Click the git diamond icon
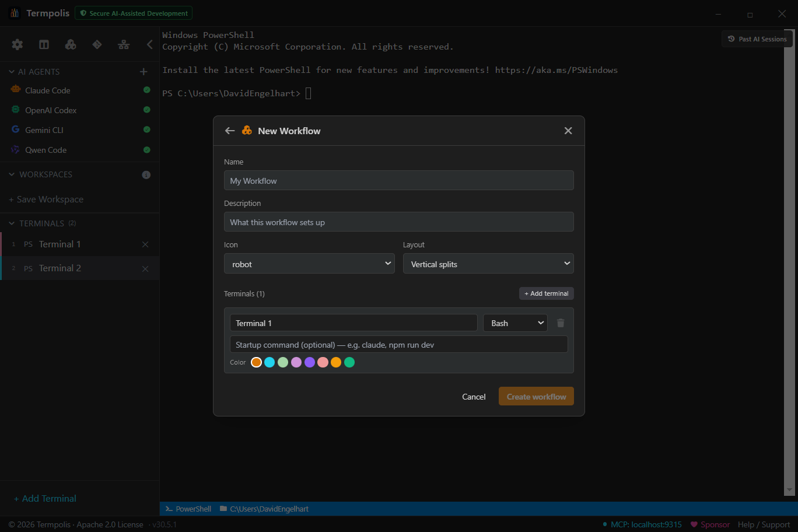Screen dimensions: 798x532 97,44
